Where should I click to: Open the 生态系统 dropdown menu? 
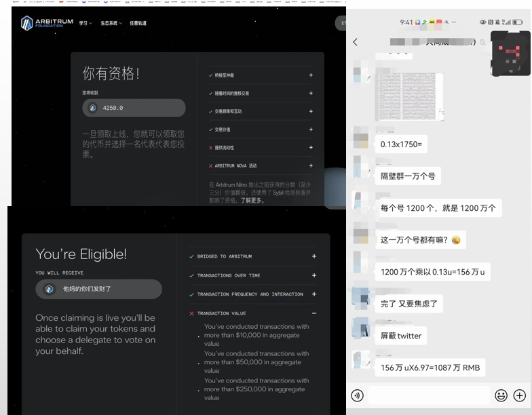(111, 23)
